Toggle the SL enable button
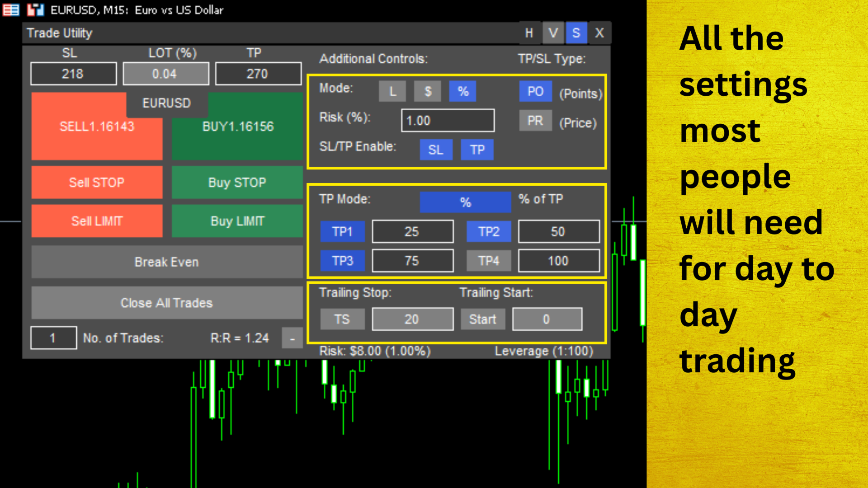 click(x=436, y=150)
